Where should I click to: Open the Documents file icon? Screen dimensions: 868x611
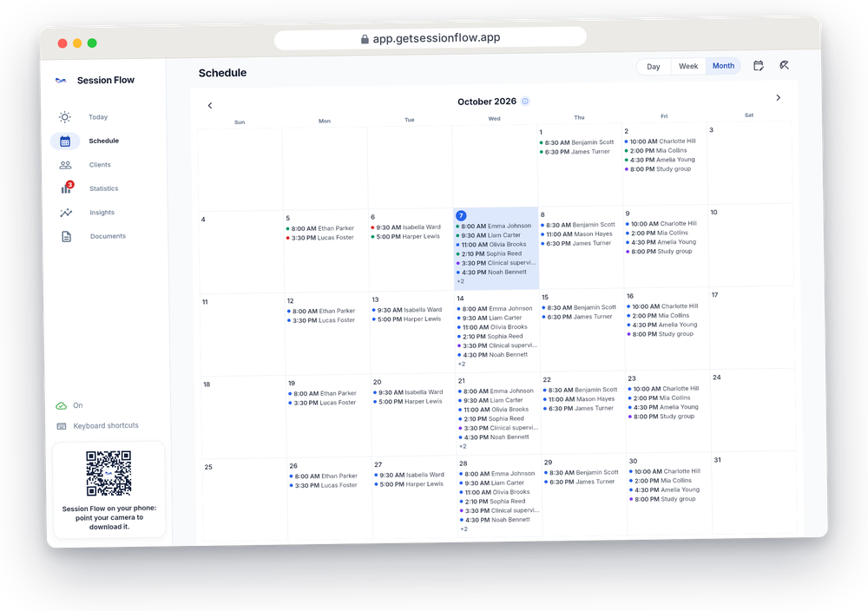tap(67, 237)
